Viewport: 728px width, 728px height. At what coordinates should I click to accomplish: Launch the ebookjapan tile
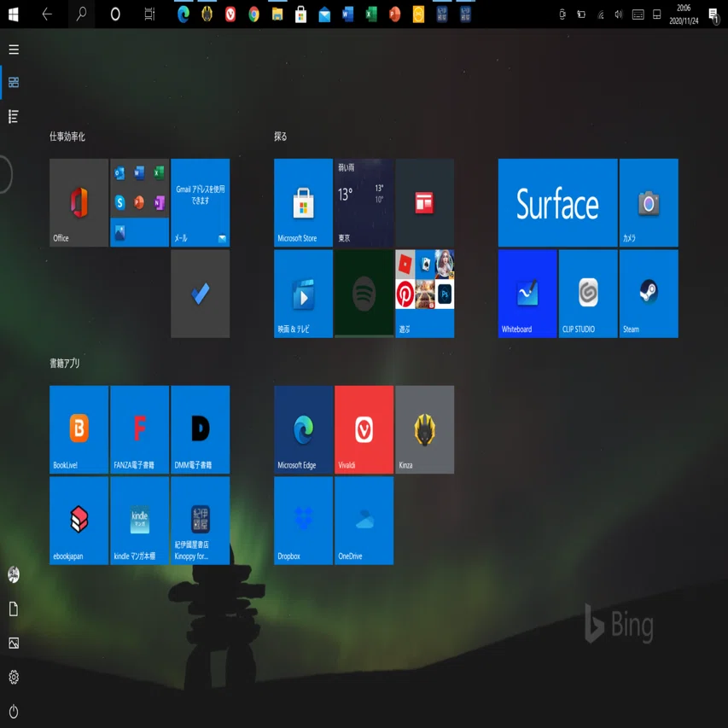[79, 521]
